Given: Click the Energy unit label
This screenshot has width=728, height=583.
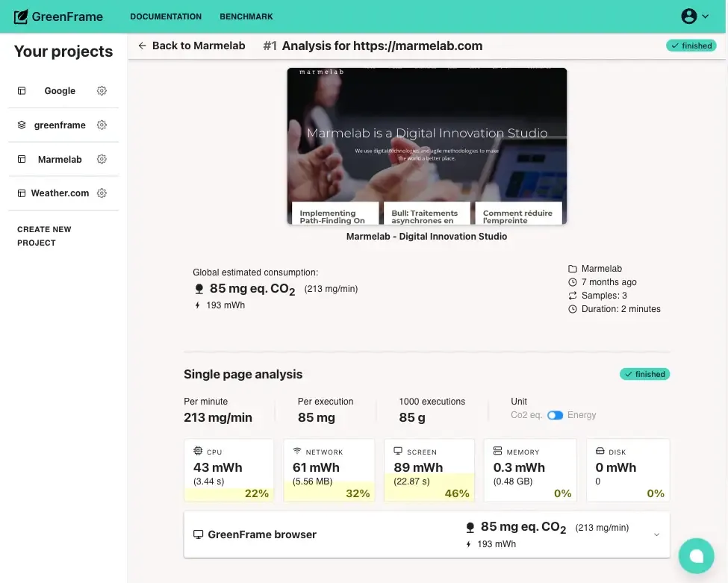Looking at the screenshot, I should click(x=582, y=415).
